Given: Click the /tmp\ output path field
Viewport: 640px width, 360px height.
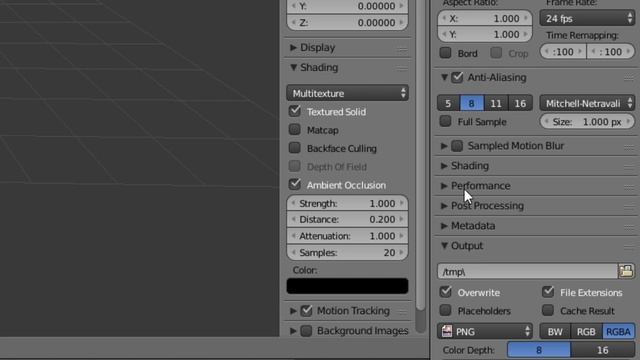Looking at the screenshot, I should [x=527, y=271].
